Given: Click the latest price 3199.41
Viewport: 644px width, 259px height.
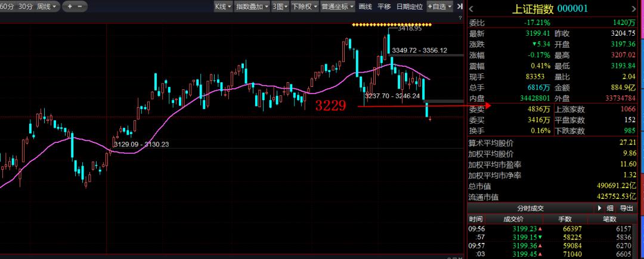Looking at the screenshot, I should pyautogui.click(x=538, y=33).
